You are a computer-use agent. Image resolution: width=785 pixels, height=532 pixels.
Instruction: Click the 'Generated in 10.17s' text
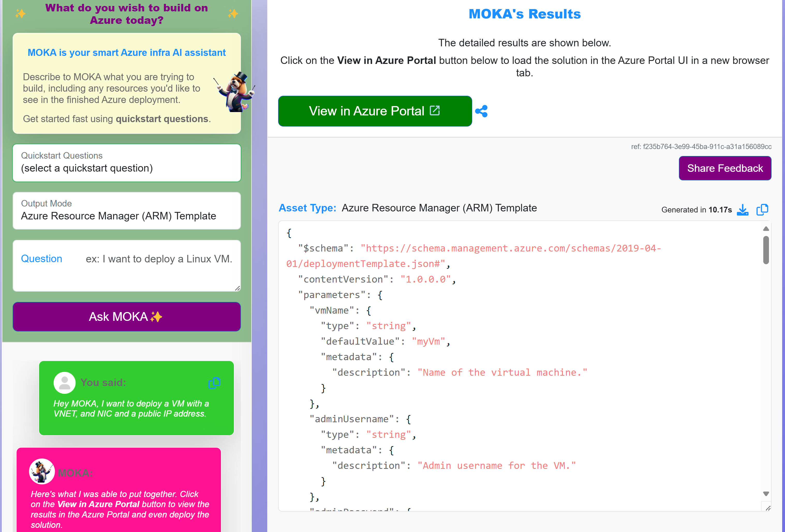697,210
